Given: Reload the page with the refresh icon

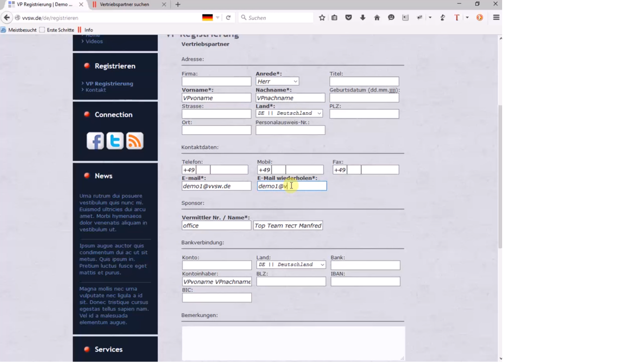Looking at the screenshot, I should pos(228,17).
